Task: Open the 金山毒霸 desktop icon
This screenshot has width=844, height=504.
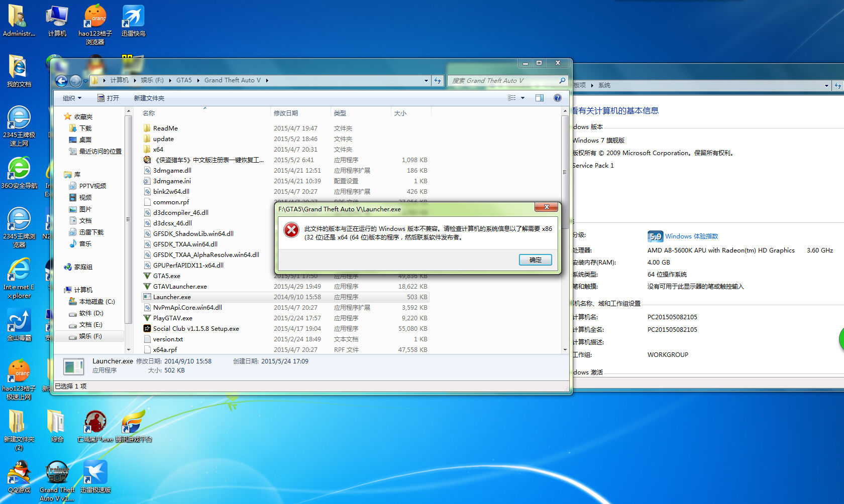Action: (x=19, y=325)
